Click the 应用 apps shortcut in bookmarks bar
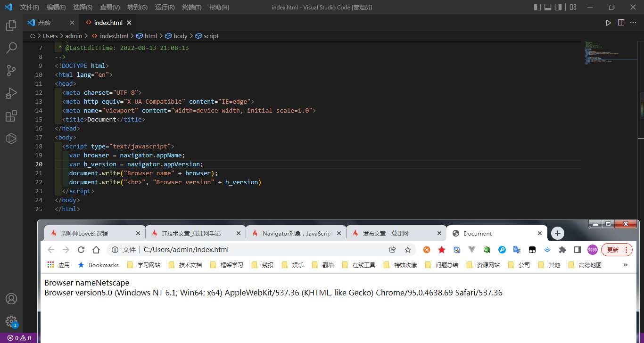644x343 pixels. coord(58,265)
